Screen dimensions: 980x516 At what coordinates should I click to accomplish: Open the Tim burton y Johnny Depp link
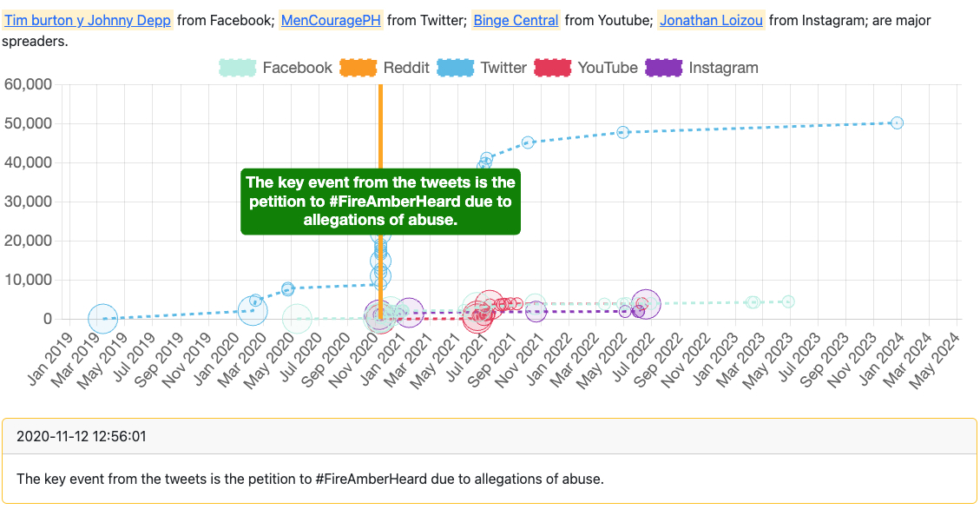tap(89, 20)
